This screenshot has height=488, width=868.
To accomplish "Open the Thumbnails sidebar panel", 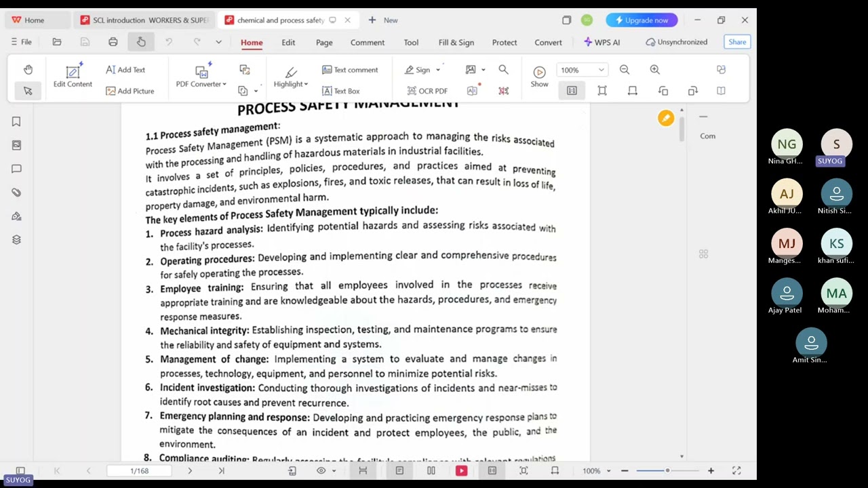I will [x=16, y=145].
